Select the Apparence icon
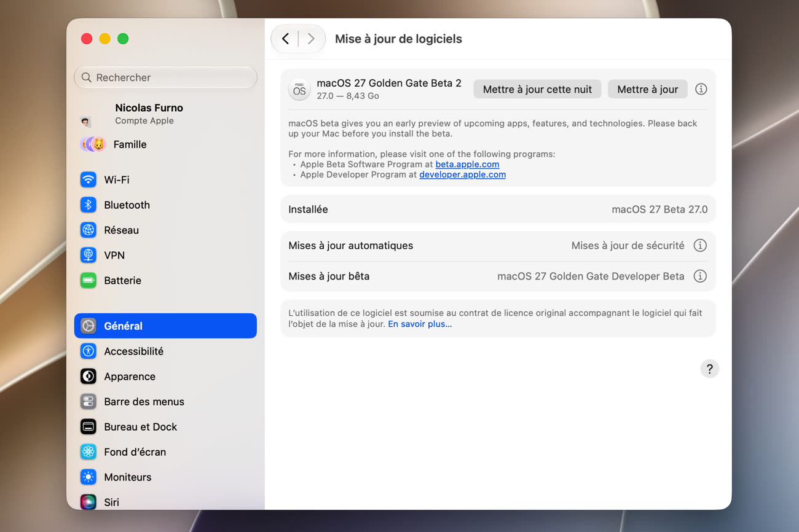 click(89, 376)
